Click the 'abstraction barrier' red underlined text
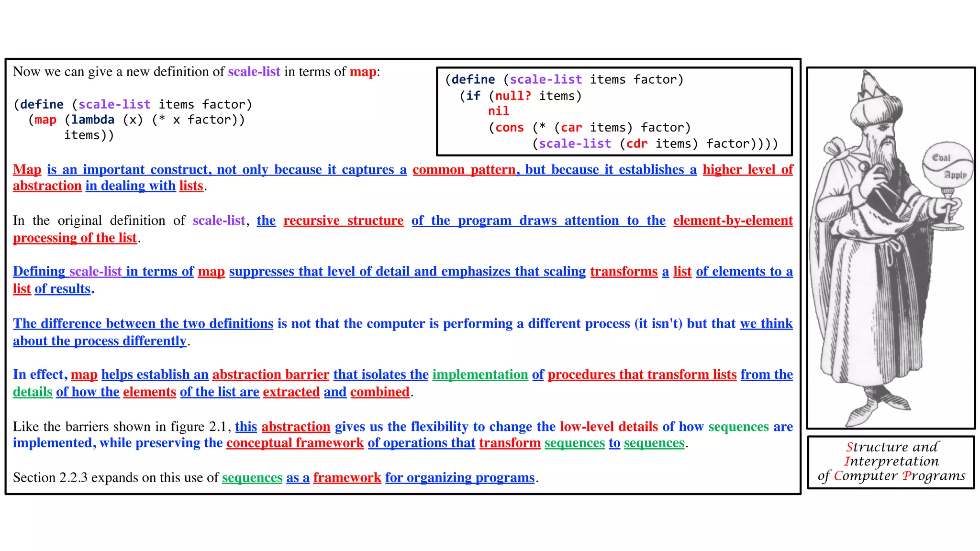The width and height of the screenshot is (980, 551). tap(270, 375)
